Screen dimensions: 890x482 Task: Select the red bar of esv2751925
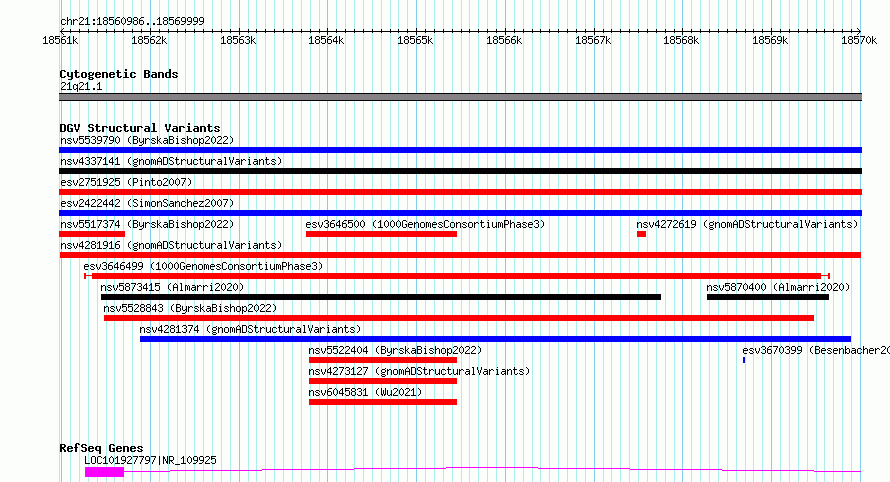click(x=460, y=192)
